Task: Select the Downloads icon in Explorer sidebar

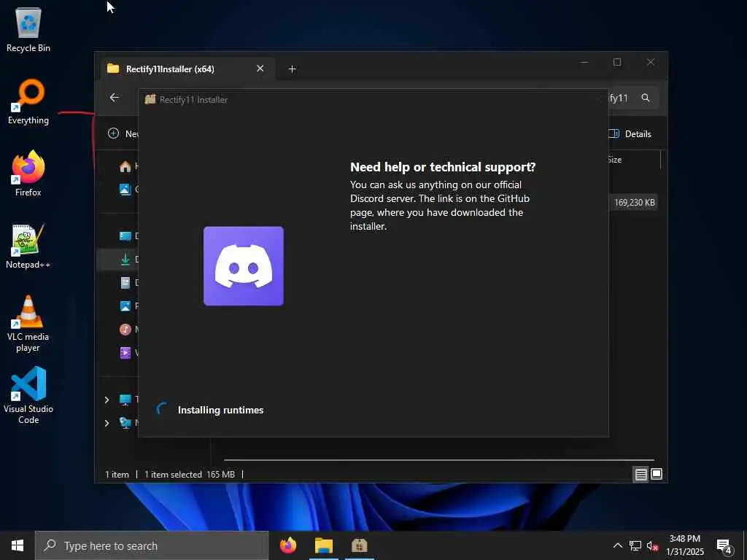Action: click(125, 260)
